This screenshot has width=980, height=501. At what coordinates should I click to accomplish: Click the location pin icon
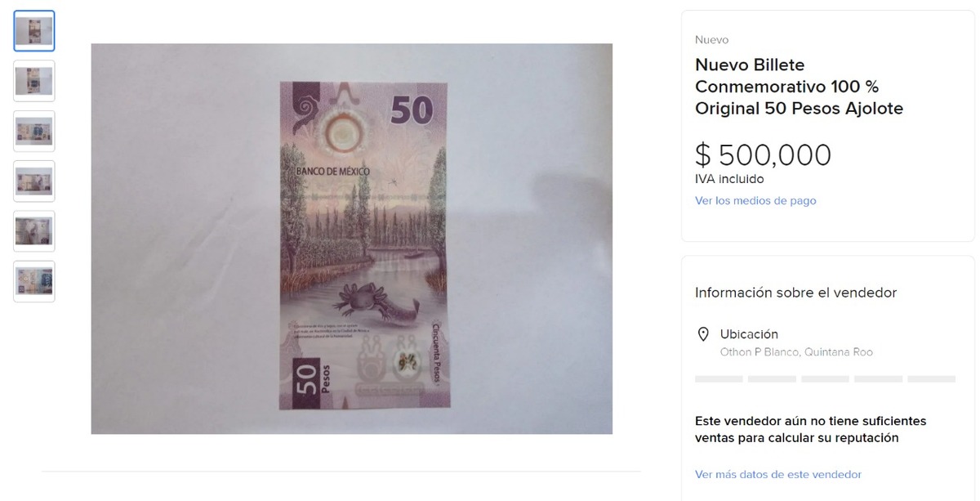[702, 334]
